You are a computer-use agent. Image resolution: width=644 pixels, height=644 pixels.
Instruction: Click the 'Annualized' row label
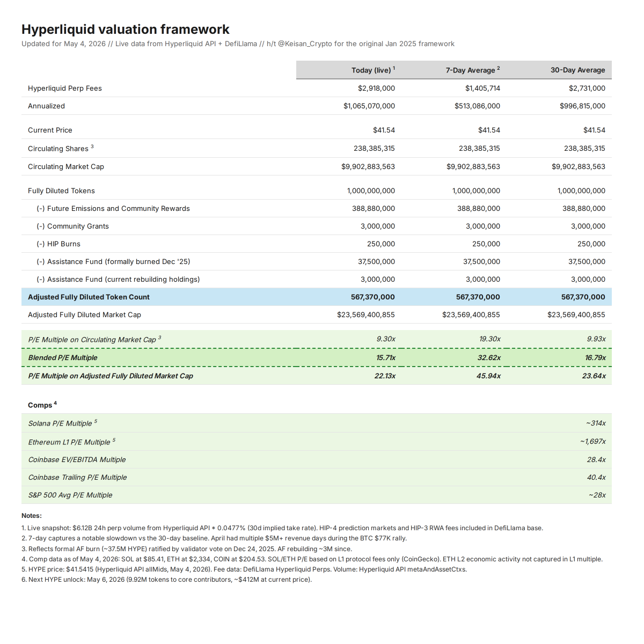46,106
